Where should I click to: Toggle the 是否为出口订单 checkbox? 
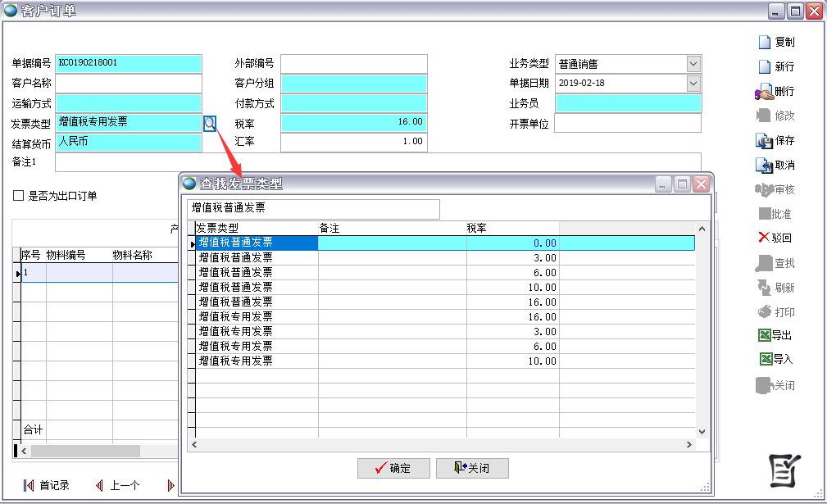(18, 196)
